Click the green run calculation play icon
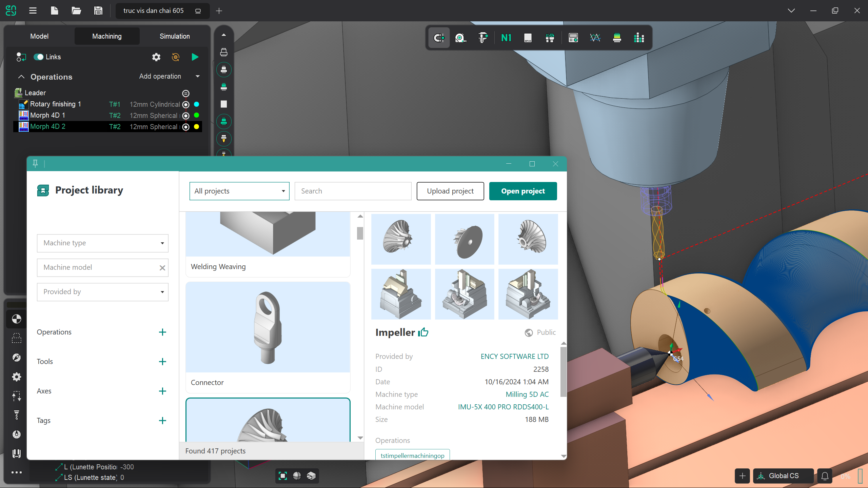 pyautogui.click(x=195, y=57)
